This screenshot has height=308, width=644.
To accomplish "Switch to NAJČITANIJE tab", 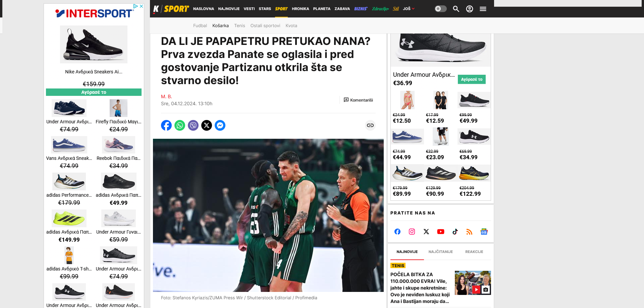I will [x=441, y=252].
